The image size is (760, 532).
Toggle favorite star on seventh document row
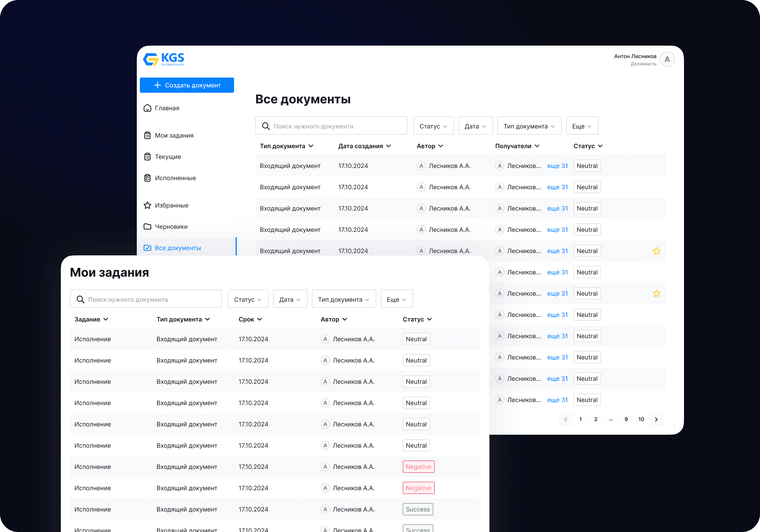click(656, 294)
